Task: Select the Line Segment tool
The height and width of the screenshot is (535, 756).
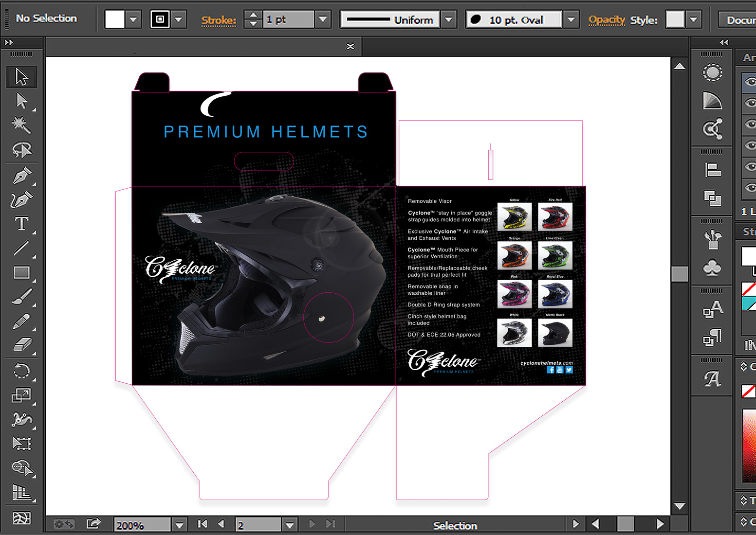Action: (x=21, y=248)
